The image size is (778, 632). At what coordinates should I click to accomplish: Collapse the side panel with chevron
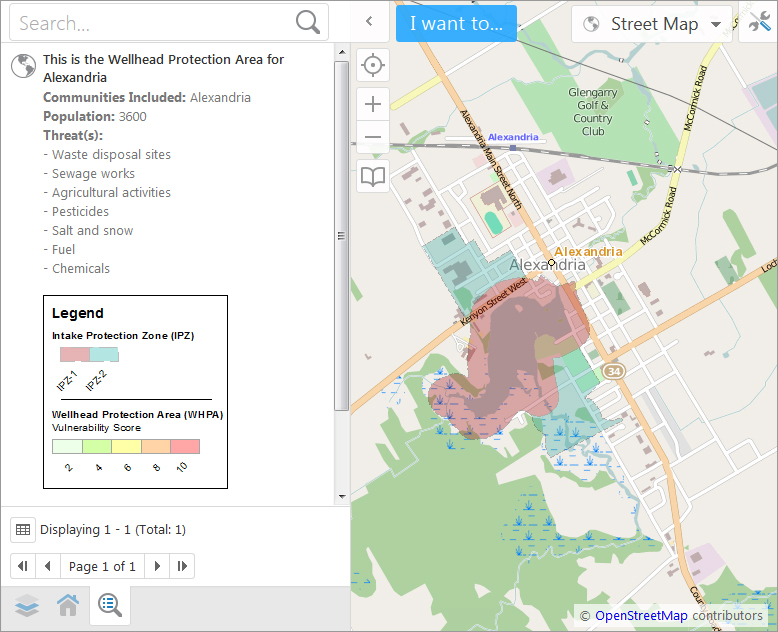tap(369, 22)
